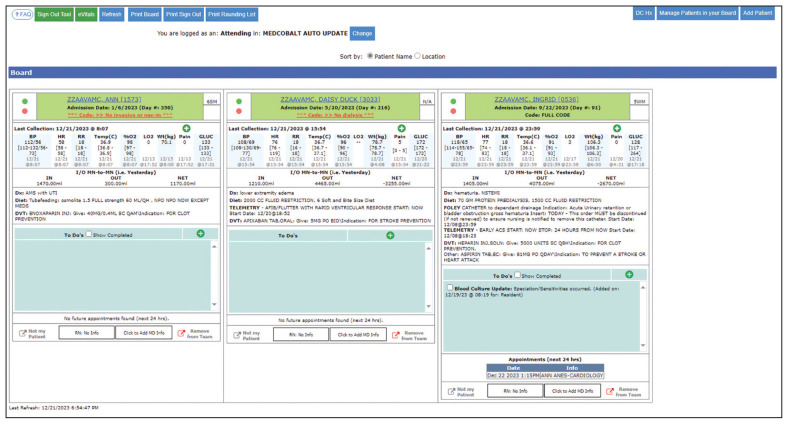Open patient ZZAAVAMC, ANN record link
Viewport: 788px width, 424px height.
tap(104, 99)
